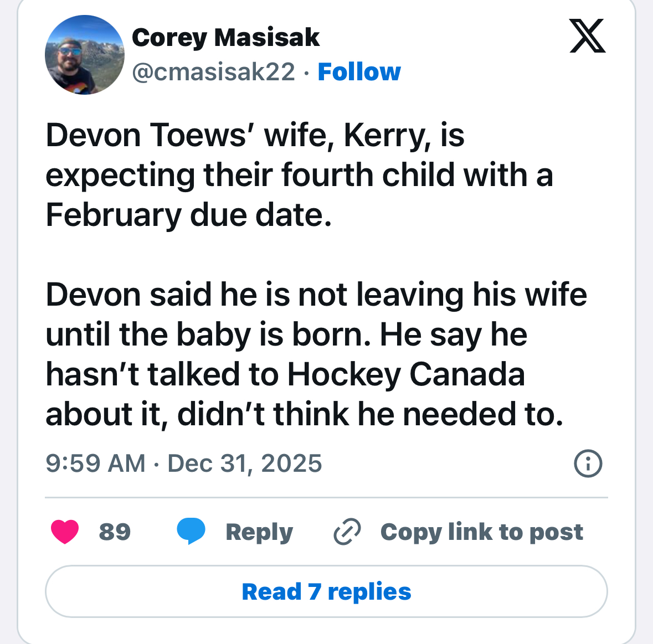Click the 89 likes count

[x=115, y=532]
